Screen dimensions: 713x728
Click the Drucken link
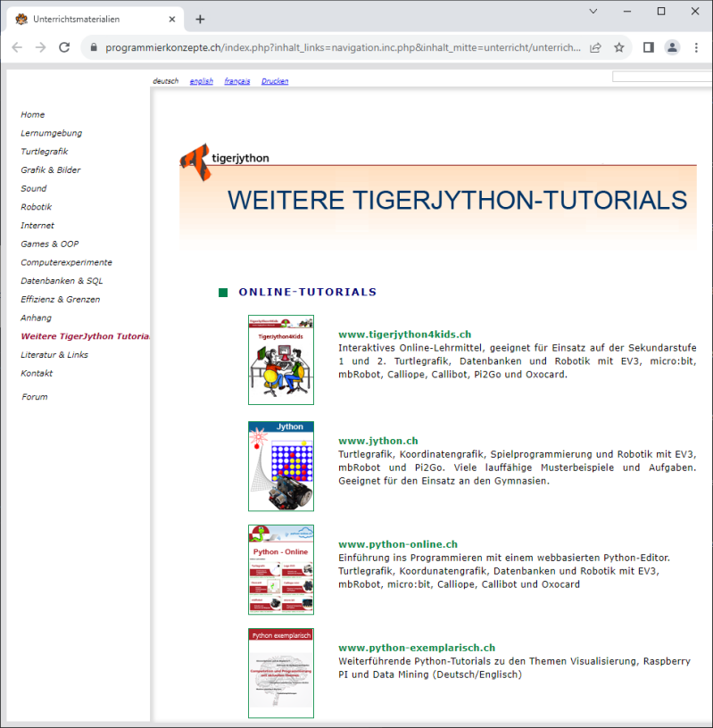coord(275,81)
